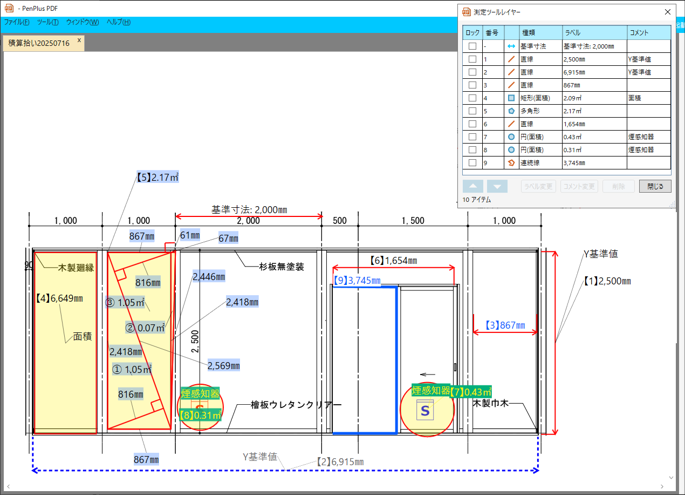Click the polygon icon in row 5
This screenshot has height=495, width=685.
pyautogui.click(x=511, y=111)
